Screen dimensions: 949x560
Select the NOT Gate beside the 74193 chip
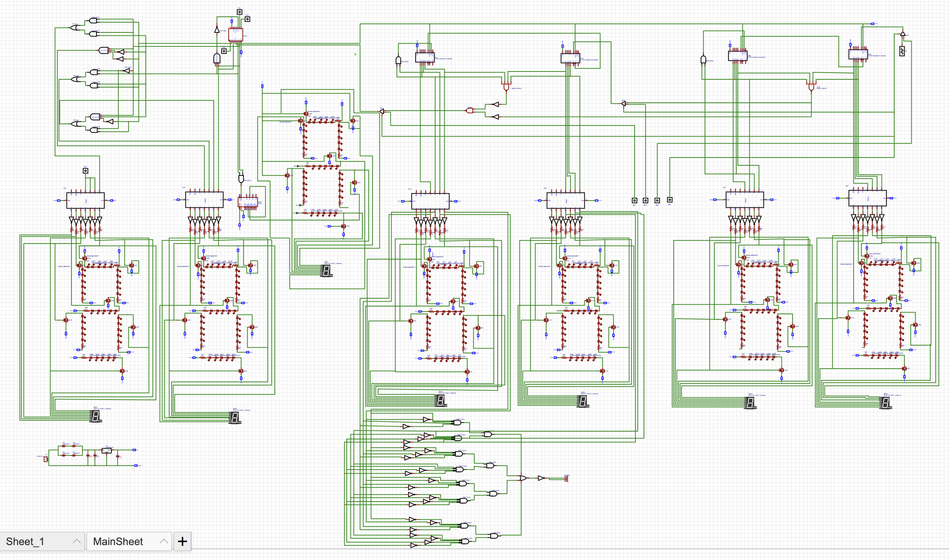tap(217, 30)
